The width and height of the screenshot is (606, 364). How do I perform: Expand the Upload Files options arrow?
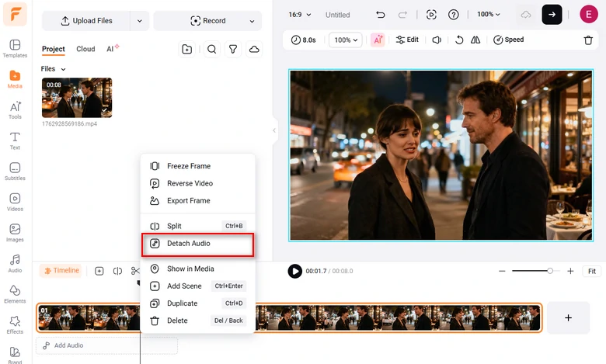[x=140, y=21]
